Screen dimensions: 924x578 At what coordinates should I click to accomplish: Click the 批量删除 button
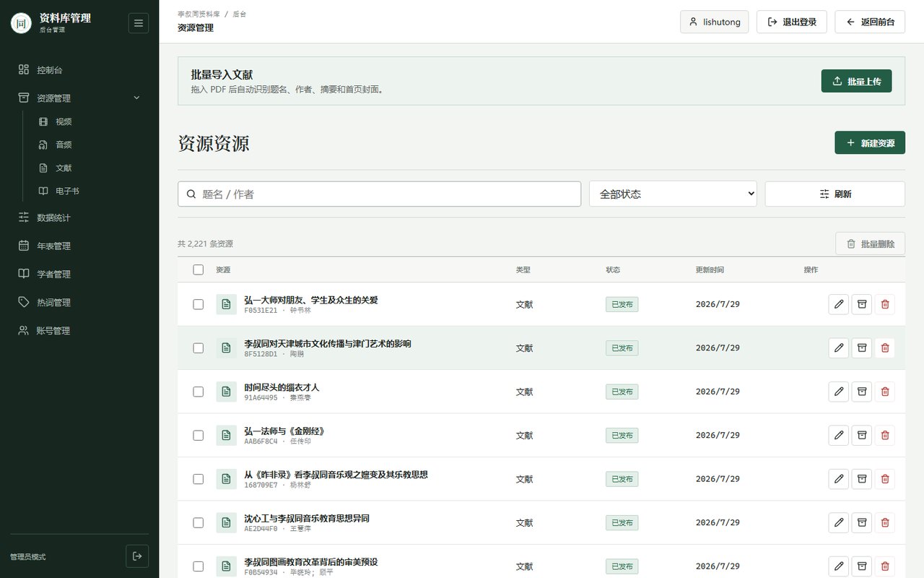point(870,243)
